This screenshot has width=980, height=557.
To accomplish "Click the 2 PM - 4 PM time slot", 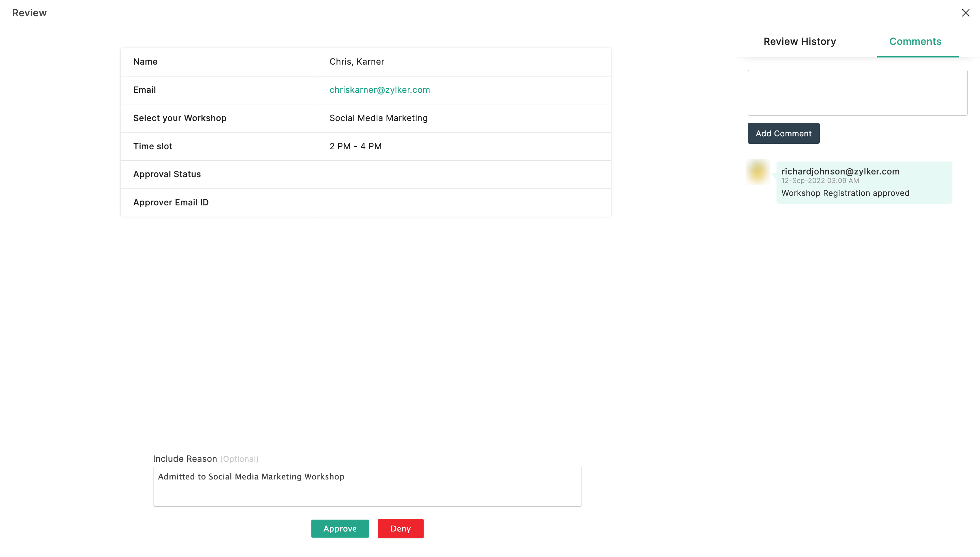I will (355, 146).
